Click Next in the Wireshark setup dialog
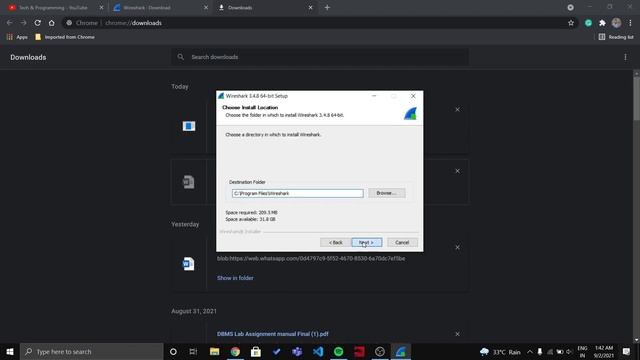This screenshot has height=360, width=640. (x=367, y=242)
